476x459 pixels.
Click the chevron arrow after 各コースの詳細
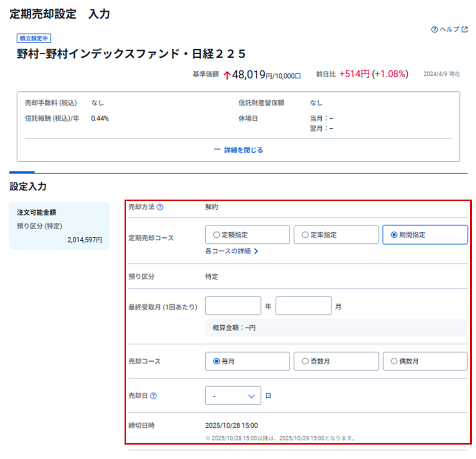tap(256, 251)
